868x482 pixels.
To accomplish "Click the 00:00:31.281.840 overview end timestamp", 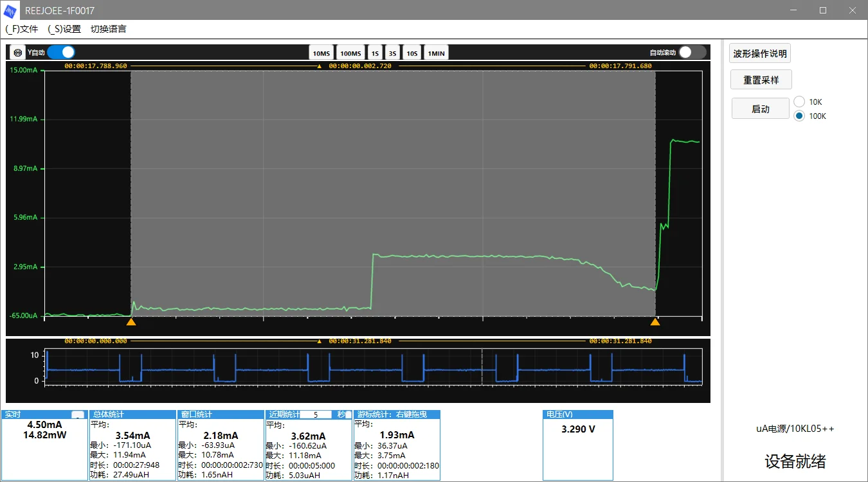I will [x=620, y=341].
